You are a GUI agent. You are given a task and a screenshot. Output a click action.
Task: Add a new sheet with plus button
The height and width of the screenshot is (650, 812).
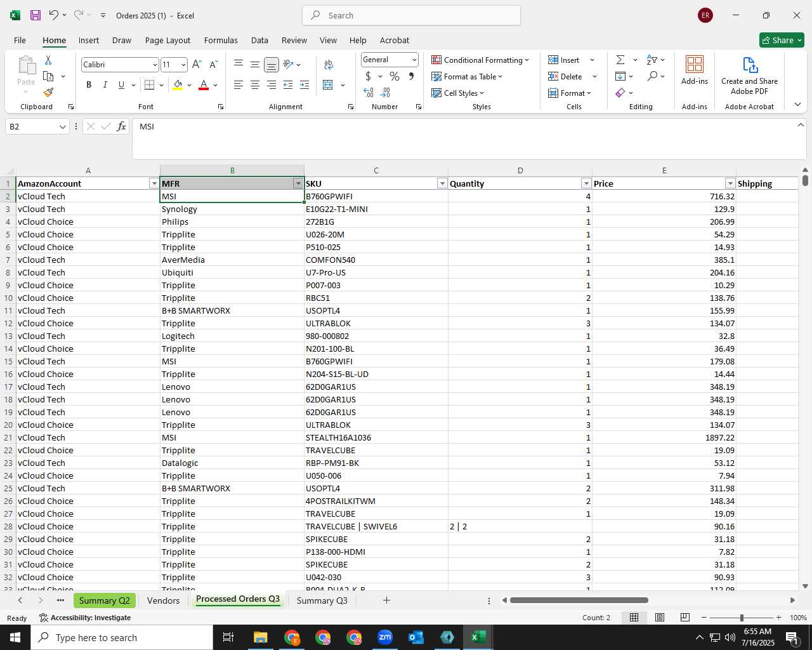tap(386, 600)
